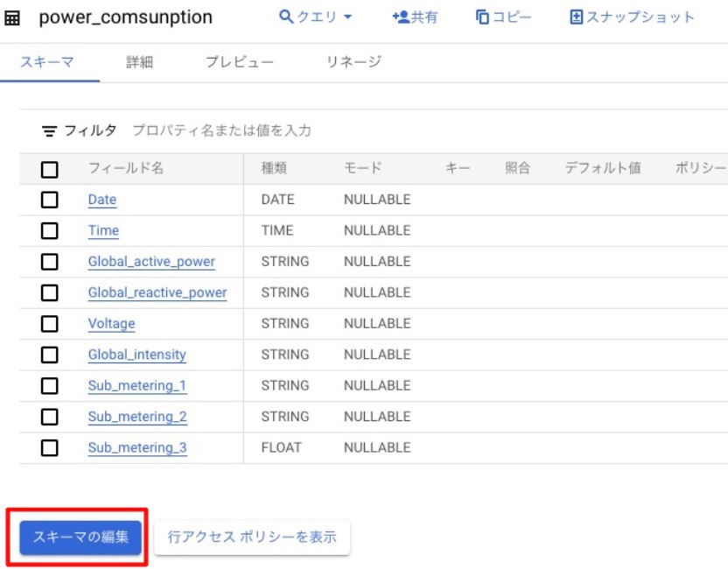Open the クエリ dropdown arrow
728x569 pixels.
(x=347, y=18)
